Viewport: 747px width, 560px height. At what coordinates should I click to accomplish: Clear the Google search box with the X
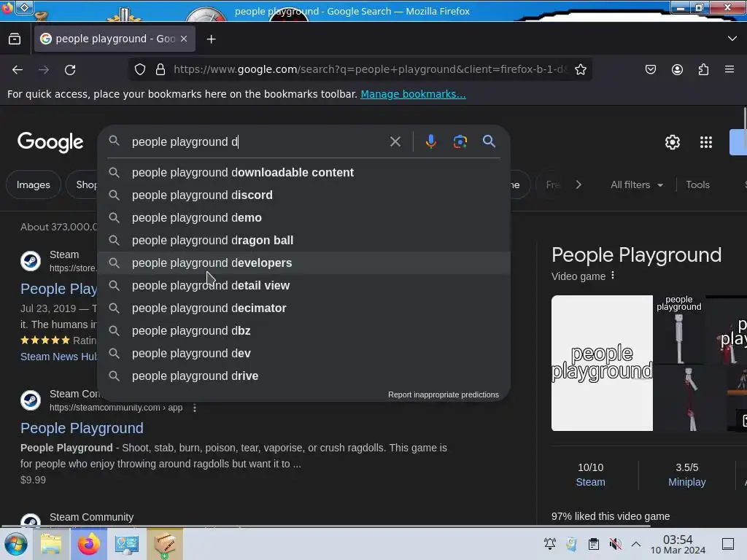point(395,141)
